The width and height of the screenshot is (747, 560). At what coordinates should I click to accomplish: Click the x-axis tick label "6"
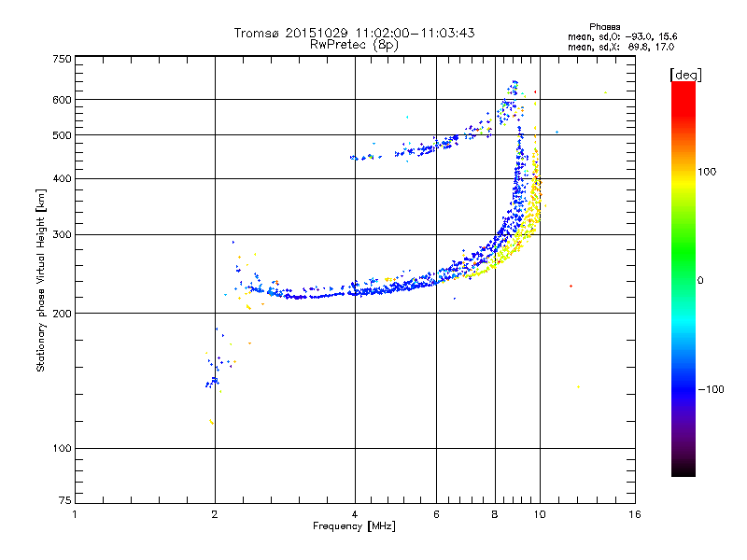[x=436, y=514]
